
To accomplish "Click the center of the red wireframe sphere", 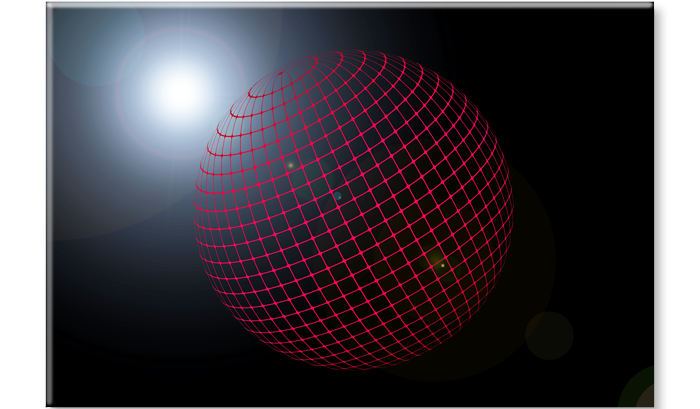I will (353, 210).
